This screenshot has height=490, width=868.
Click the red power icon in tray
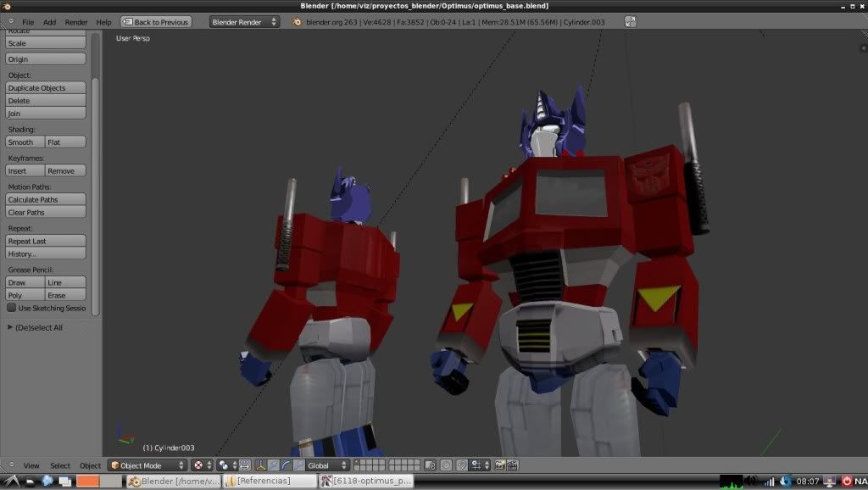click(x=847, y=482)
